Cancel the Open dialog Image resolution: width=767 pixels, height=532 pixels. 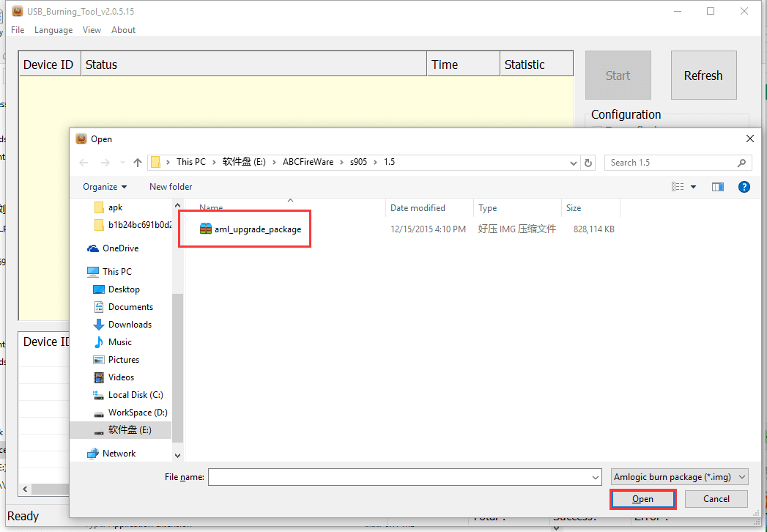(716, 499)
